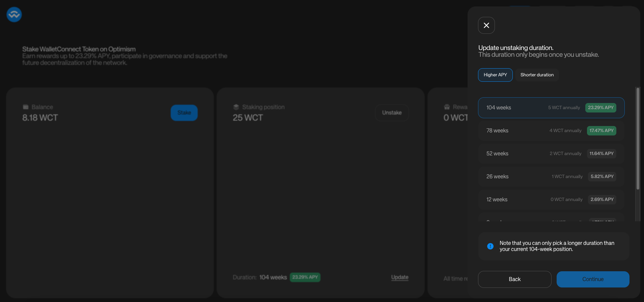Click the 2.69% APY badge
The width and height of the screenshot is (644, 302).
coord(602,200)
